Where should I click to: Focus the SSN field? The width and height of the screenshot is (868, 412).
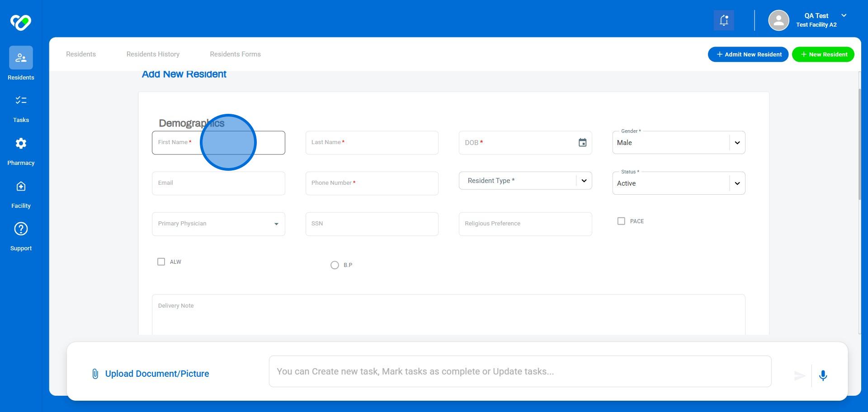[372, 224]
